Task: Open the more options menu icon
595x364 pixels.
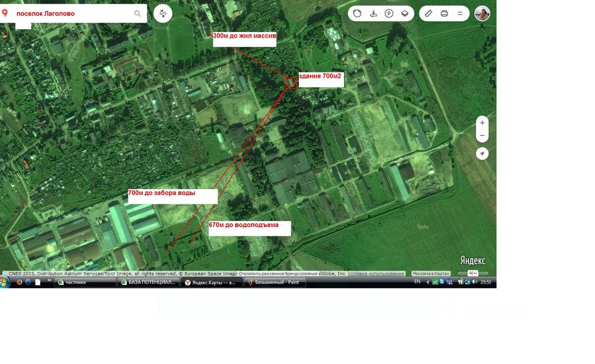Action: coord(460,13)
